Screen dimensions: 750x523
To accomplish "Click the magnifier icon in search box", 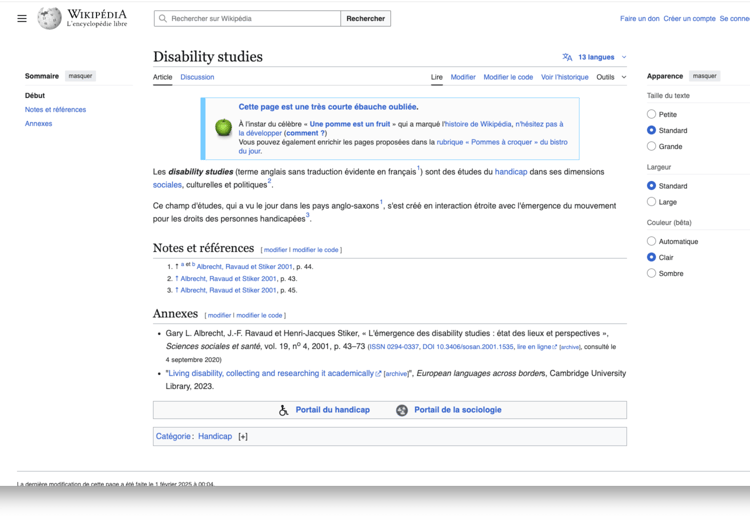I will [163, 18].
